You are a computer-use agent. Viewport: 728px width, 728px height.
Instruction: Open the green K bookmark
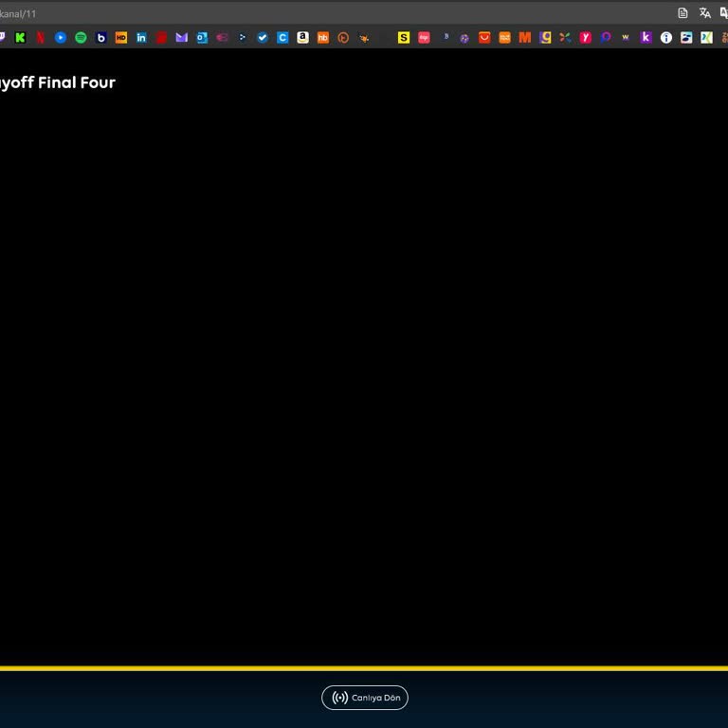click(x=20, y=38)
